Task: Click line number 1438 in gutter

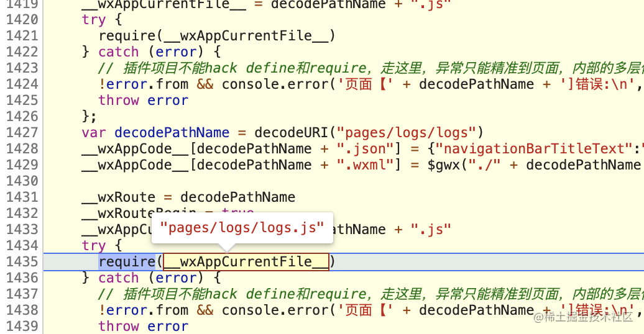Action: [22, 310]
